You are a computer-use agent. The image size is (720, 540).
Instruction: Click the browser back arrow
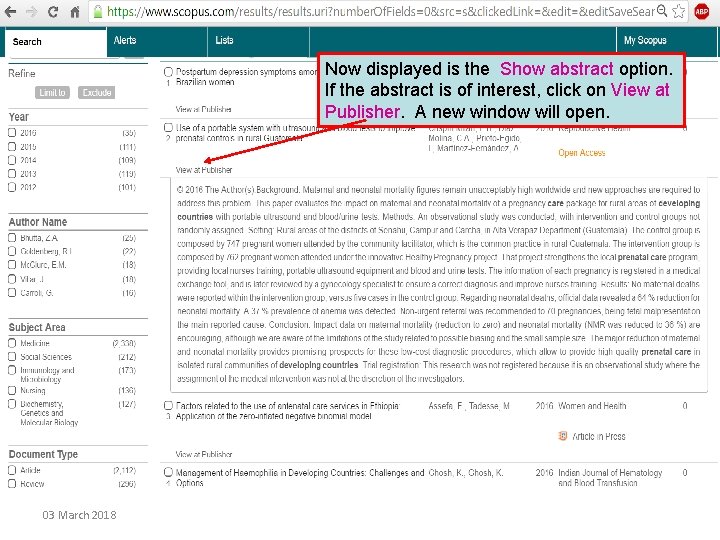click(10, 11)
